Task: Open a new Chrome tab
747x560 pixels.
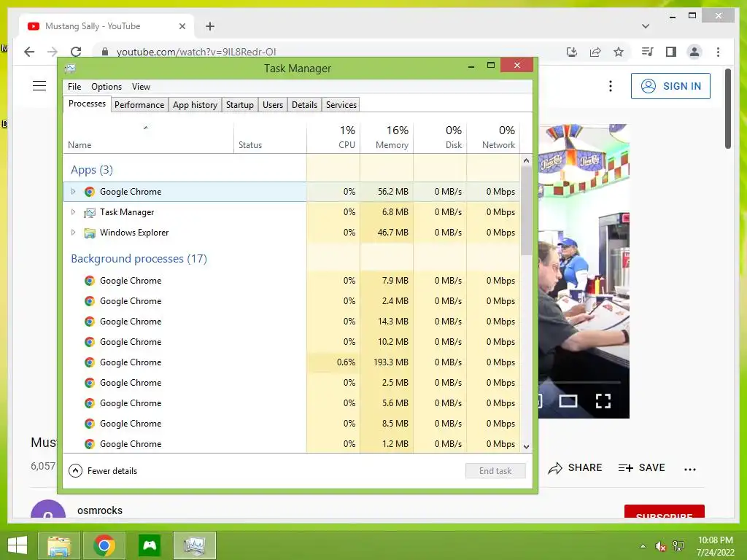Action: [210, 26]
